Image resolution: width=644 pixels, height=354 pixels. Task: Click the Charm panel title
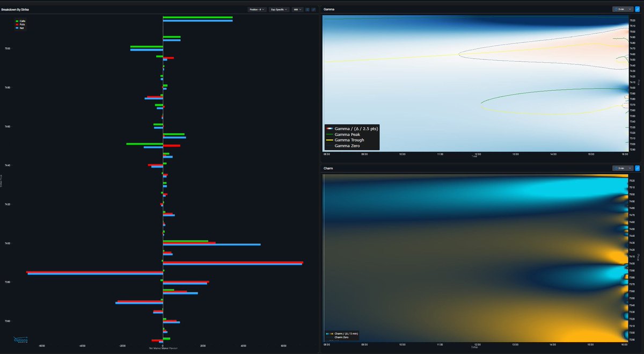coord(328,168)
